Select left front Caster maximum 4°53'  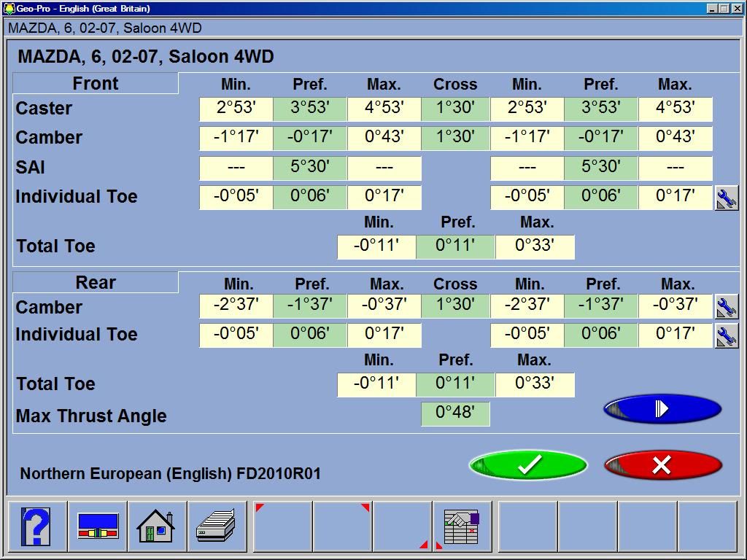(384, 109)
